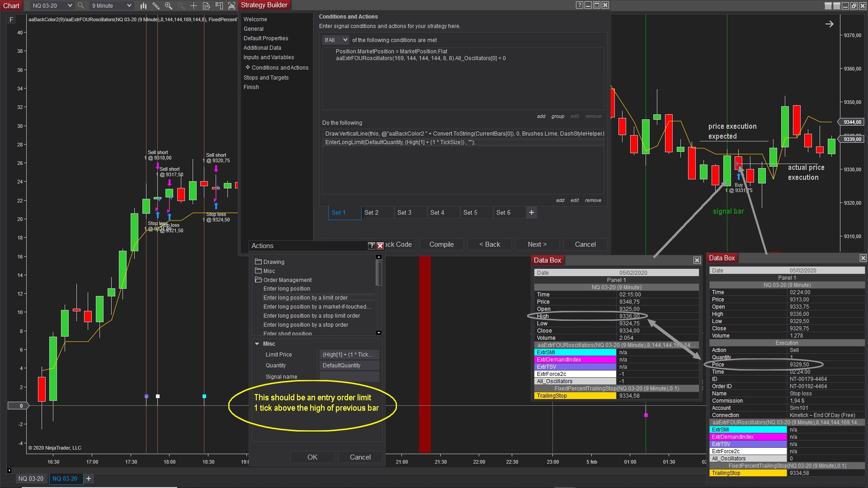This screenshot has height=488, width=868.
Task: Click the Zoom In magnifier icon
Action: (169, 6)
